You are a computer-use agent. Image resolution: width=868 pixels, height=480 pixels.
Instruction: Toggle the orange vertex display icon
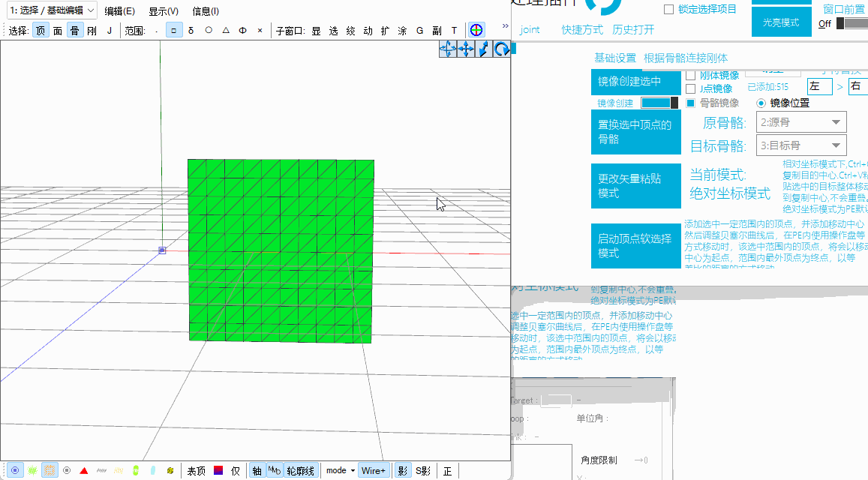click(50, 470)
